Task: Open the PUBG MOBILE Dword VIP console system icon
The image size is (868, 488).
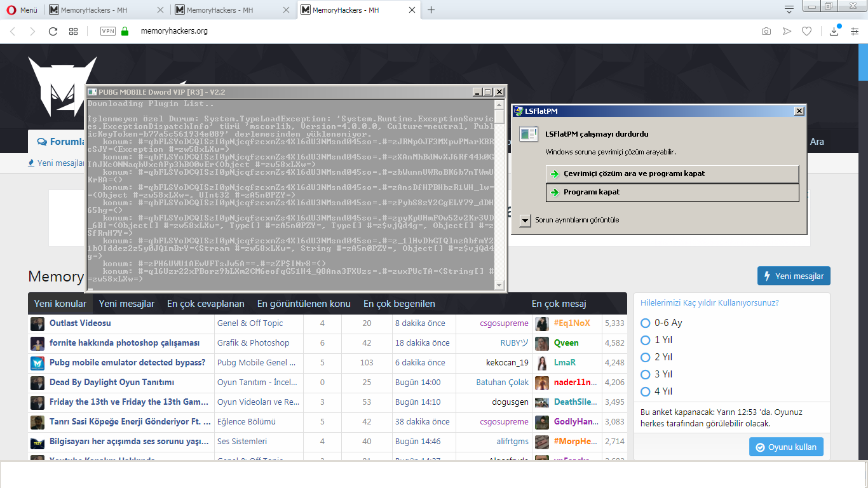Action: click(x=92, y=92)
